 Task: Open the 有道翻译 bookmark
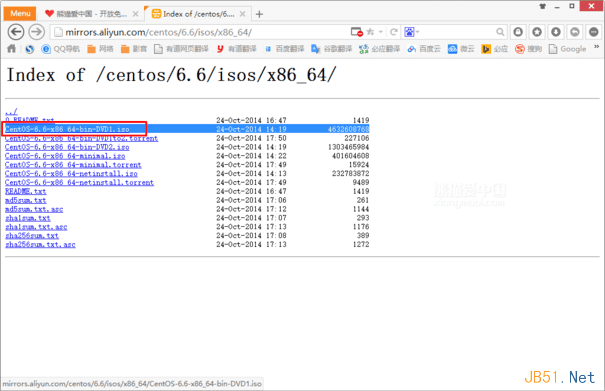(x=236, y=49)
